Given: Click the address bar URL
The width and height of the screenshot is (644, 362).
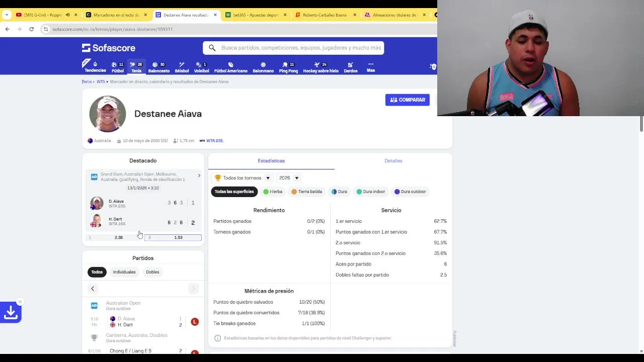Looking at the screenshot, I should point(112,29).
